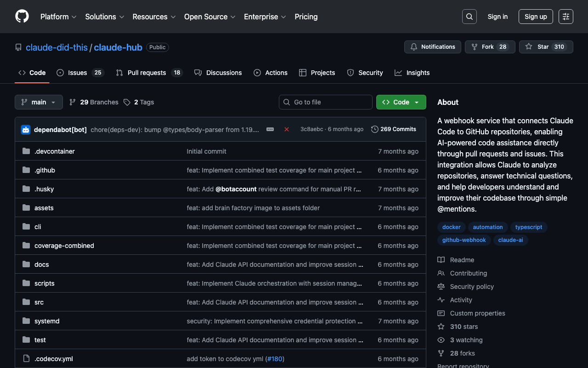Expand the green Code dropdown button
Viewport: 588px width, 368px height.
pos(401,102)
